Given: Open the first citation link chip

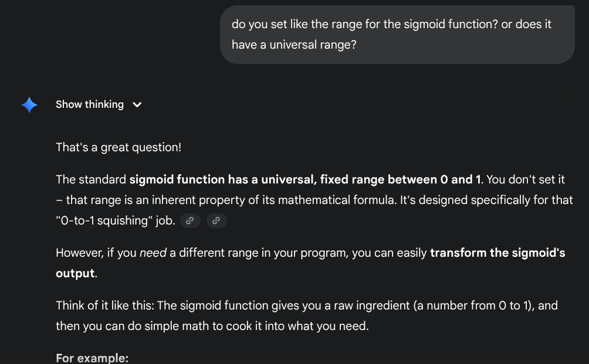Looking at the screenshot, I should point(190,221).
